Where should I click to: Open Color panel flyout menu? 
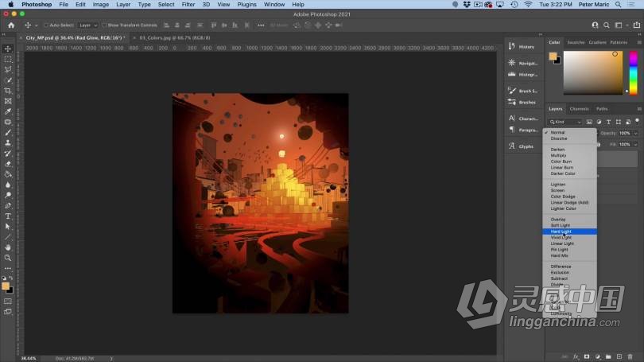point(639,42)
